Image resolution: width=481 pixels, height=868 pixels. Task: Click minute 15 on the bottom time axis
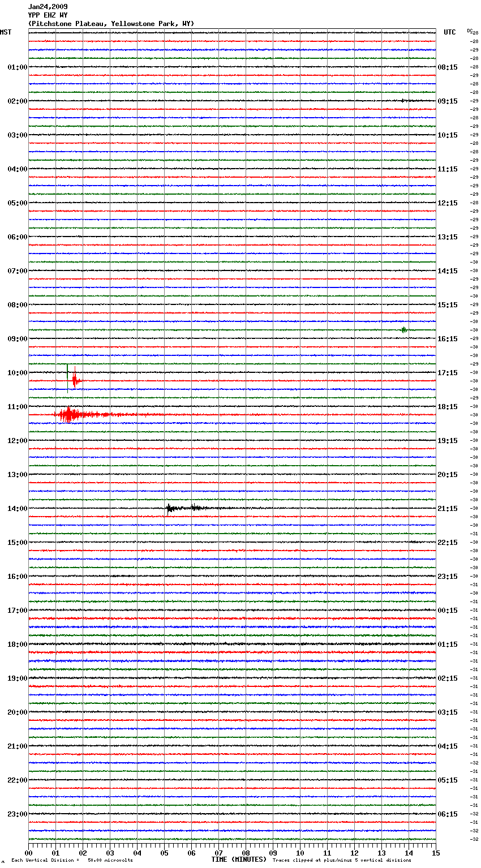point(436,853)
